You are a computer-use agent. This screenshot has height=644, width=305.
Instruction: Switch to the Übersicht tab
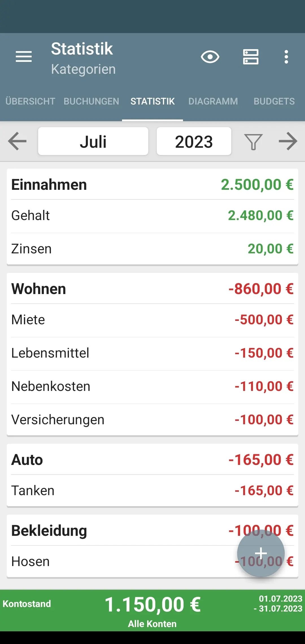[30, 101]
